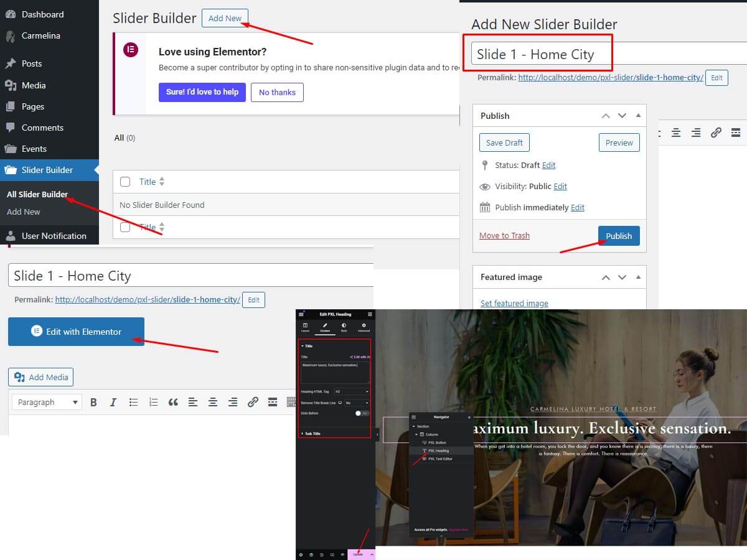The image size is (747, 560).
Task: Switch to the Style tab in Elementor
Action: pyautogui.click(x=344, y=327)
